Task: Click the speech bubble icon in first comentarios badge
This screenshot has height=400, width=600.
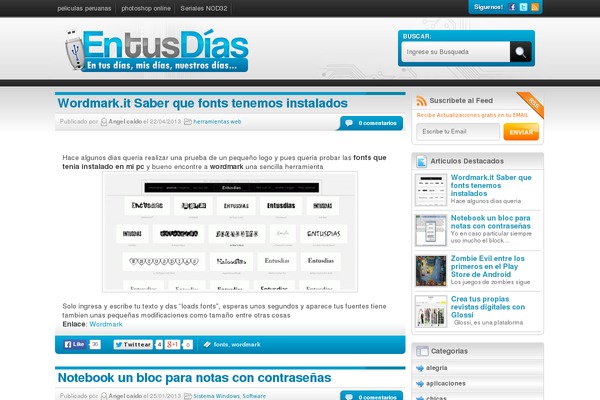Action: (x=349, y=123)
